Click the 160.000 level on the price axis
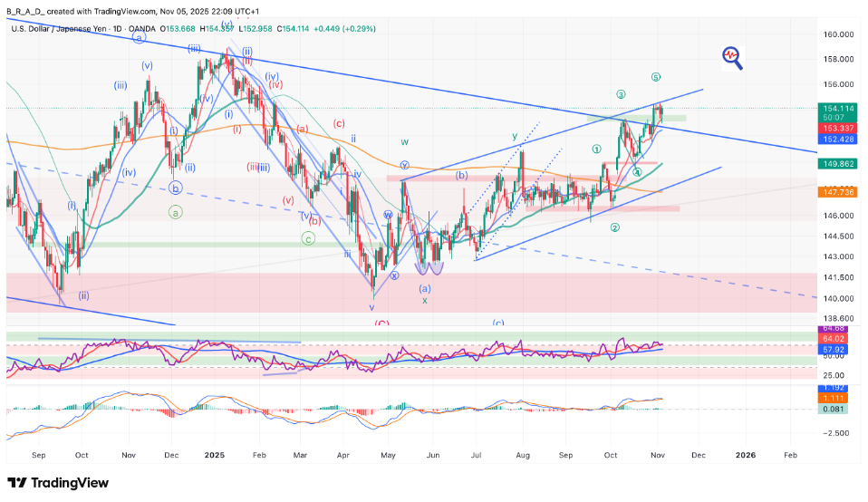The width and height of the screenshot is (868, 502). [x=839, y=34]
